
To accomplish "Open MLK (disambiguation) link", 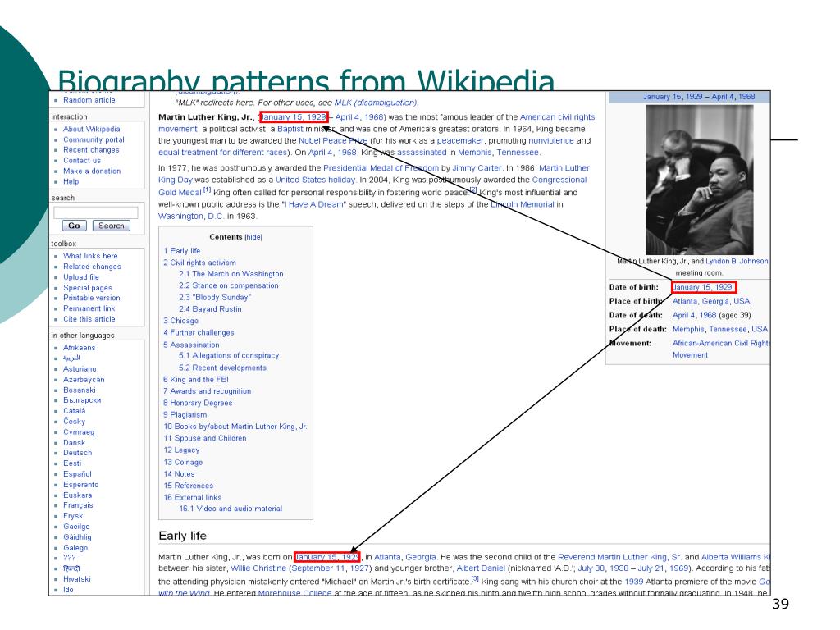I will pyautogui.click(x=376, y=103).
